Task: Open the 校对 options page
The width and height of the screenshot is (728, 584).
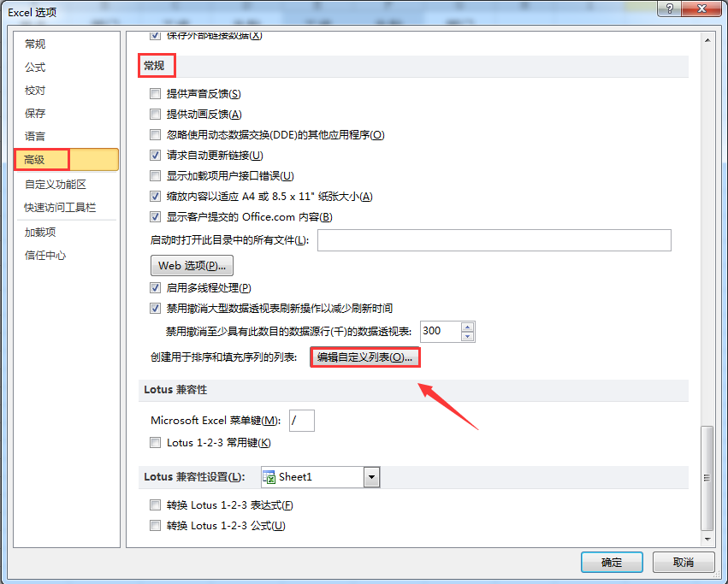Action: point(35,91)
